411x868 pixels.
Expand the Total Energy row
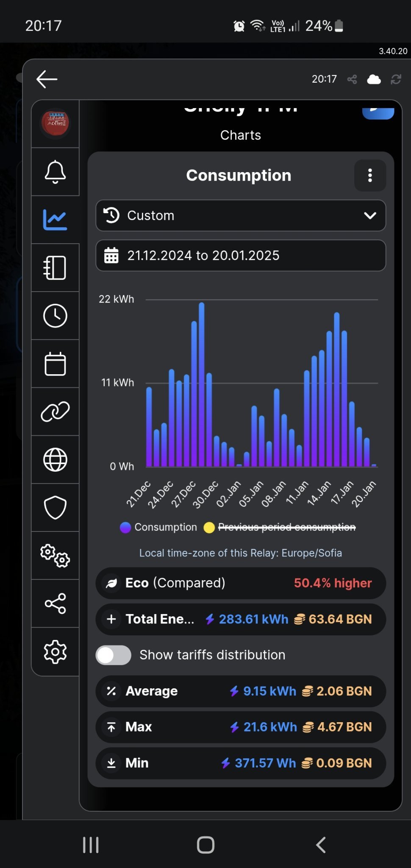pyautogui.click(x=111, y=619)
